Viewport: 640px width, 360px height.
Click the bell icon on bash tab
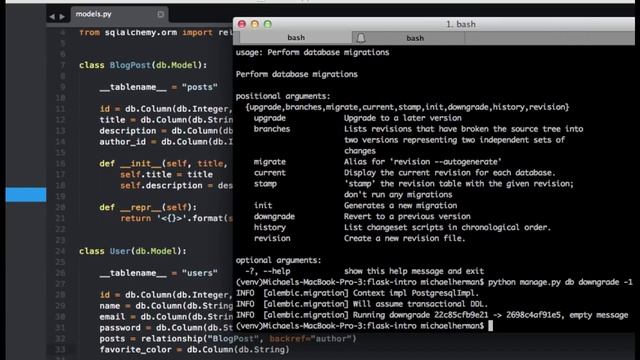point(361,38)
